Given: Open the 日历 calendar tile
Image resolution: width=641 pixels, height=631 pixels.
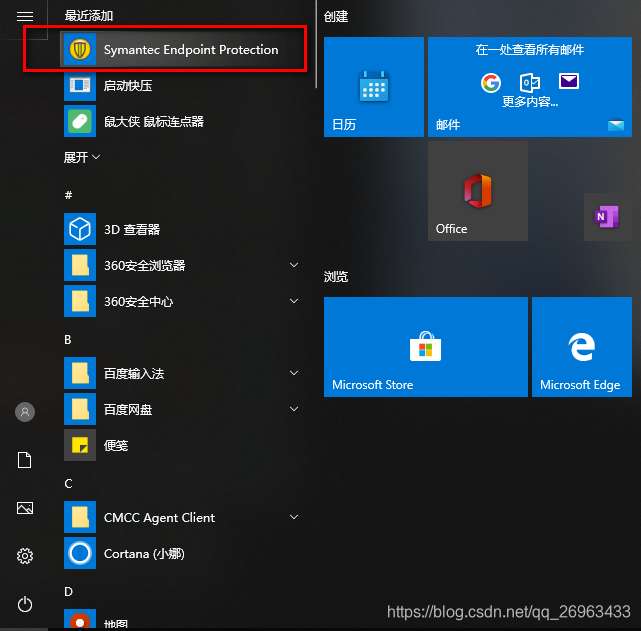Looking at the screenshot, I should [x=374, y=87].
